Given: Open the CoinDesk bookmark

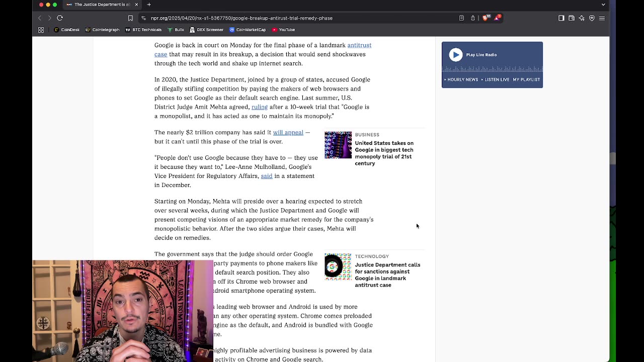Looking at the screenshot, I should tap(67, 30).
